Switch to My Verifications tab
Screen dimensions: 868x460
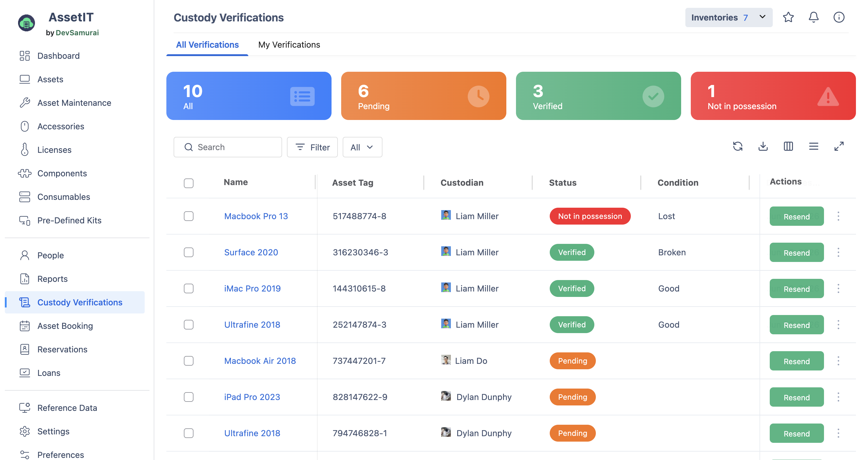pyautogui.click(x=289, y=45)
